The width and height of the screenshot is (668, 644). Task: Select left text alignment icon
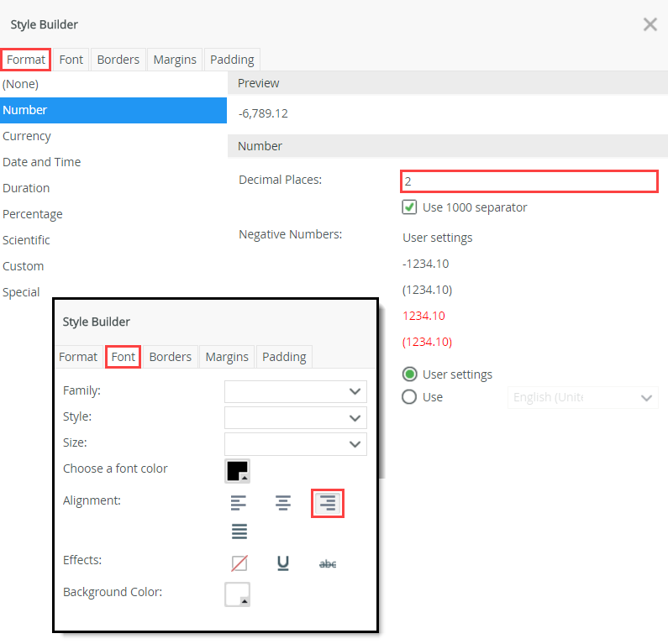[239, 503]
